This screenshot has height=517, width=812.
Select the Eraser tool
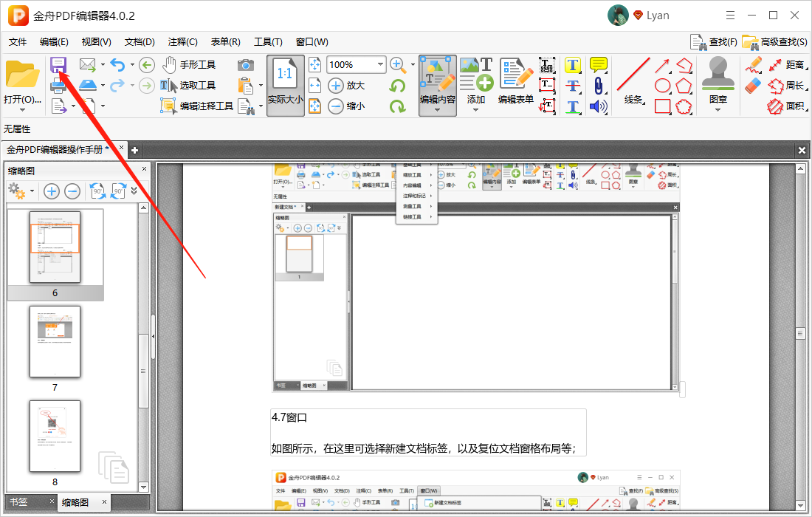754,86
